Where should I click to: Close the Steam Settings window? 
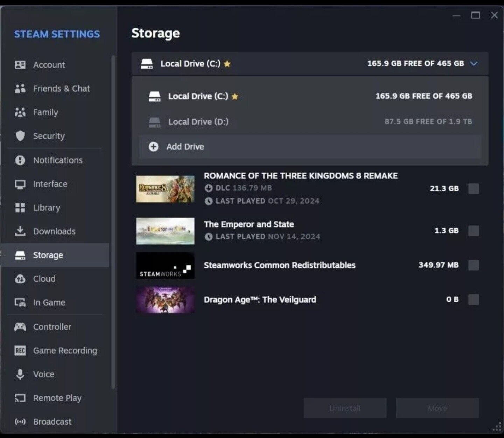tap(494, 15)
